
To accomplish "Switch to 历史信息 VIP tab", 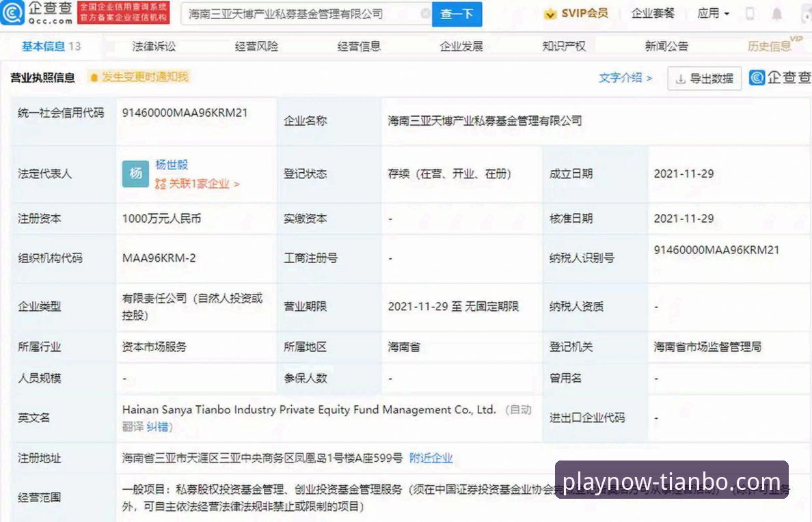I will coord(774,44).
